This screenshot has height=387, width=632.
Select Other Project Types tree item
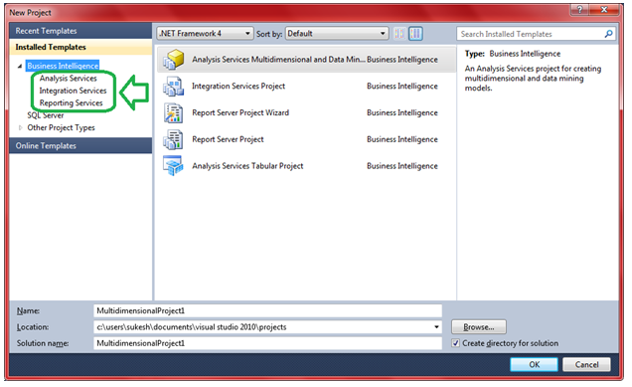tap(61, 128)
